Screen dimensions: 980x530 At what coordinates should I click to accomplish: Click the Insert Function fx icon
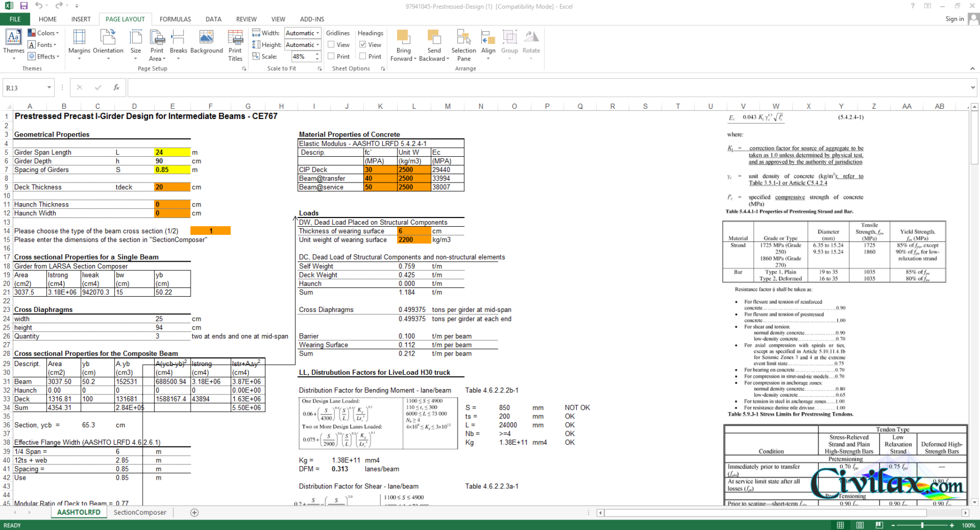116,87
